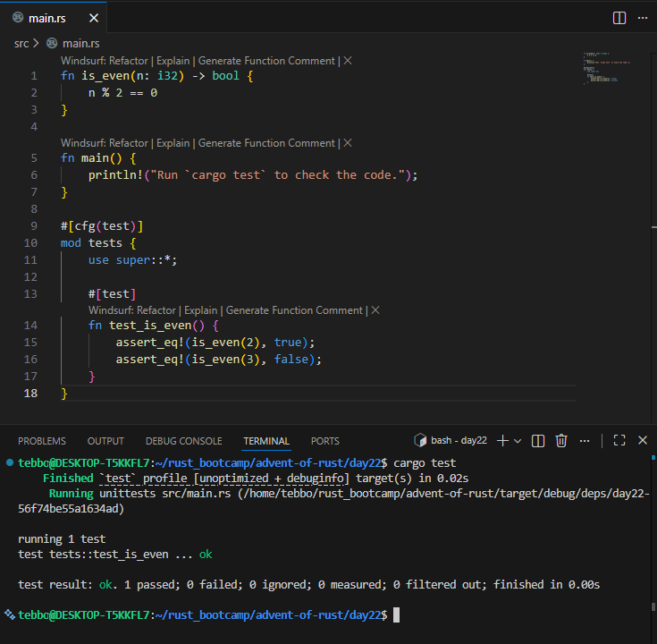Open the OUTPUT panel tab
This screenshot has width=657, height=644.
pos(105,441)
